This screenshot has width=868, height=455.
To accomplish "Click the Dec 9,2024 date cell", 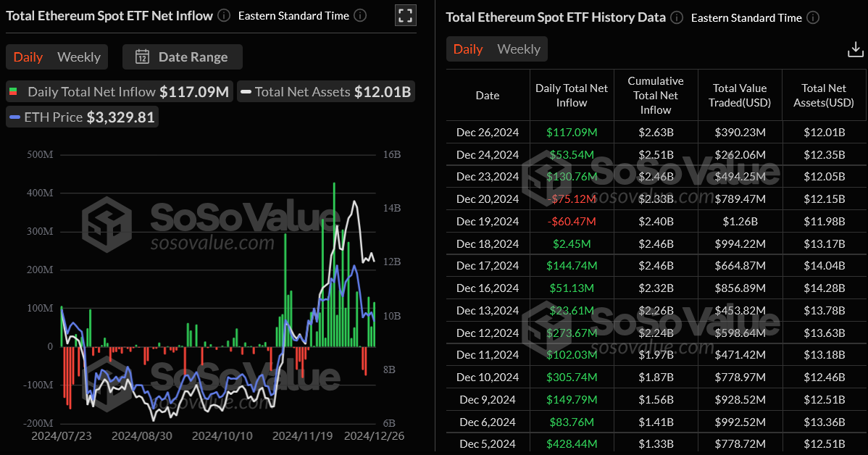I will 488,400.
